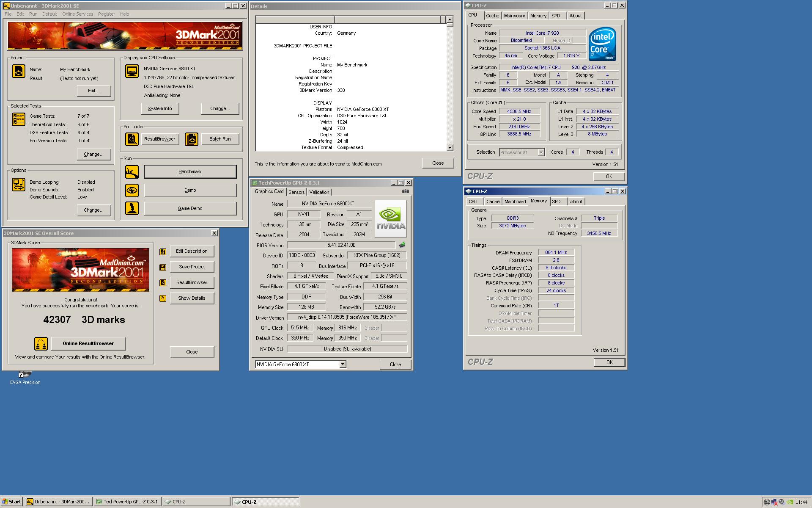
Task: Switch to SPD tab in top CPU-Z window
Action: [x=556, y=16]
